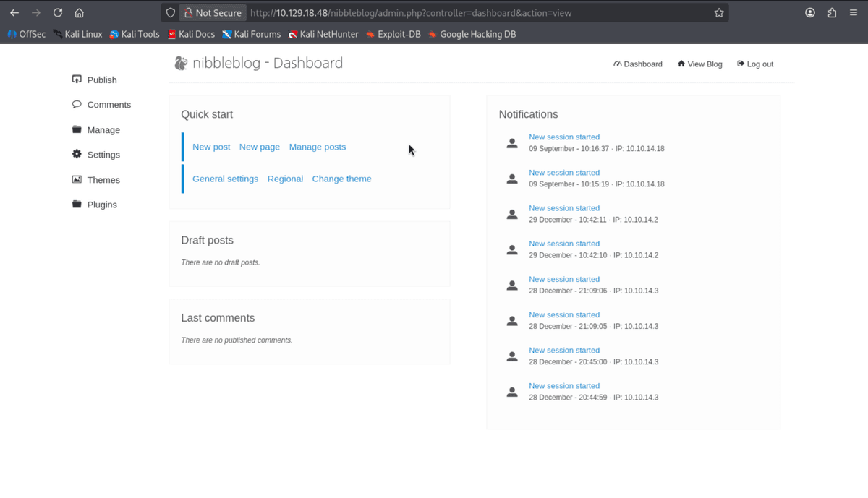Select 'There are no published comments.' text
The width and height of the screenshot is (868, 498).
pyautogui.click(x=237, y=340)
